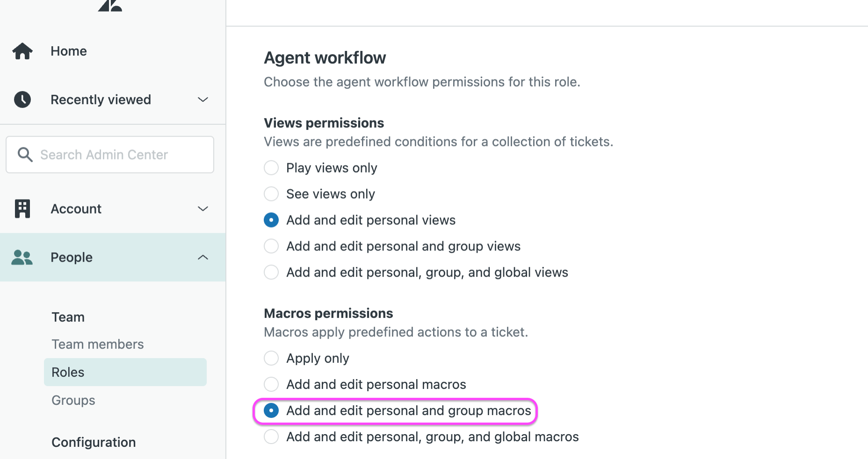
Task: Open the Team members page
Action: tap(97, 344)
